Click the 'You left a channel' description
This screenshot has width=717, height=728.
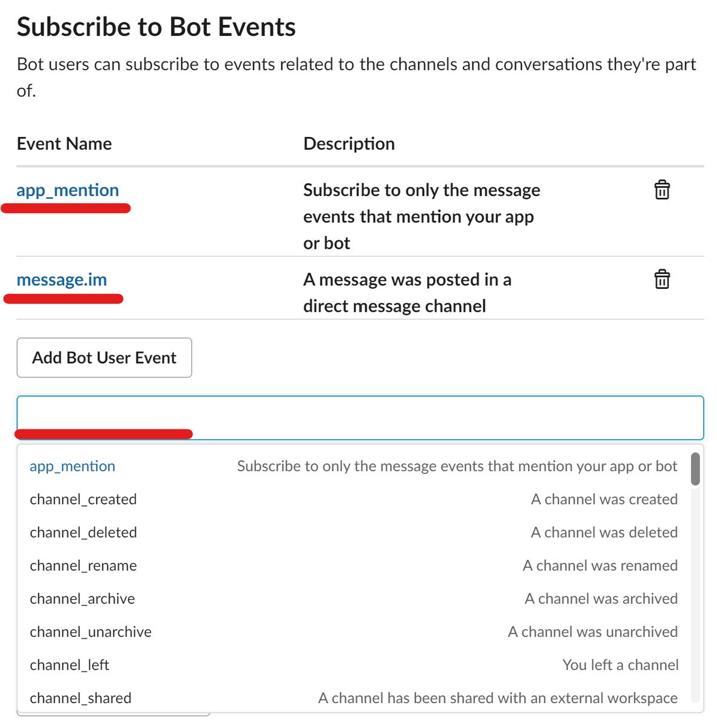[620, 665]
